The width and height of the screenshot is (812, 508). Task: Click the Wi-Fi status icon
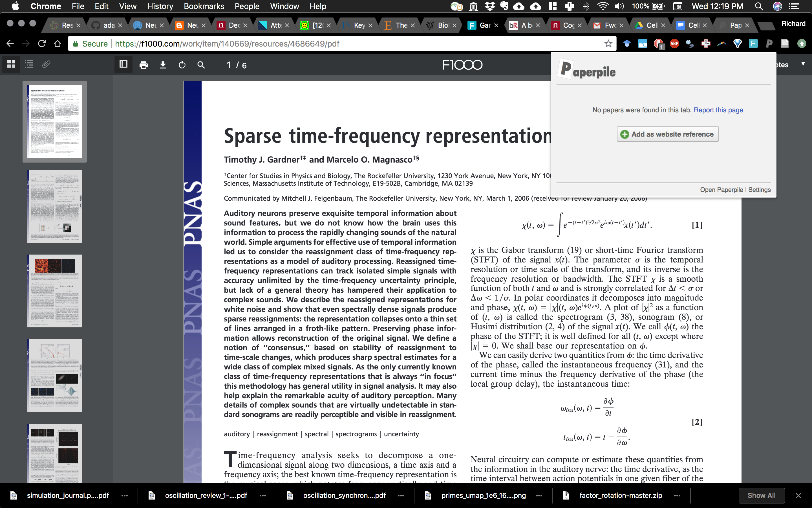(603, 6)
